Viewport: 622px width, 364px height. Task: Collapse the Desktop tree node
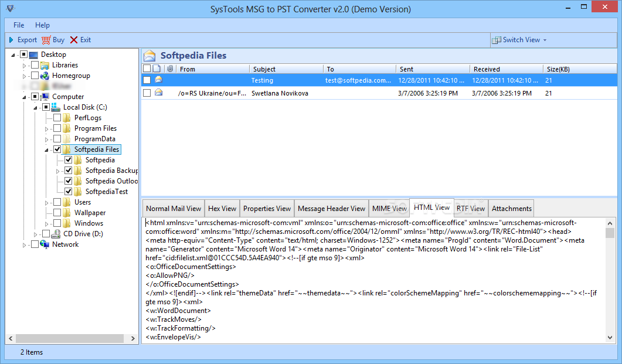click(13, 55)
